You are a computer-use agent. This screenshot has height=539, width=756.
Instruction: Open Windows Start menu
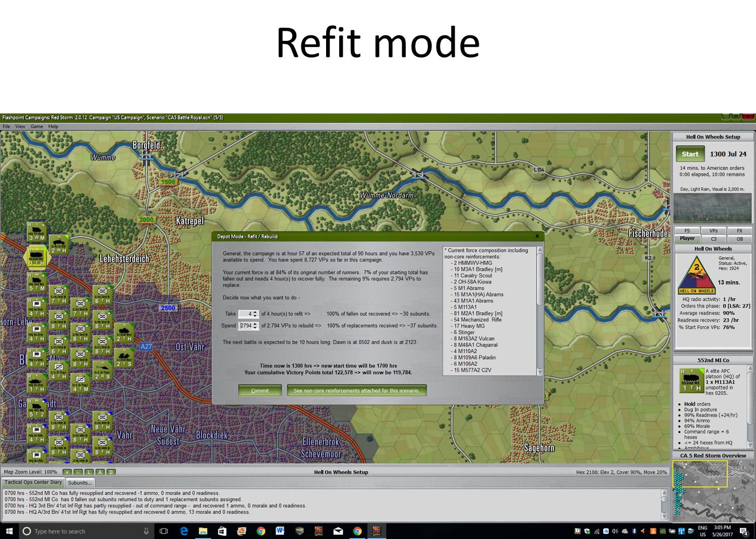(9, 531)
